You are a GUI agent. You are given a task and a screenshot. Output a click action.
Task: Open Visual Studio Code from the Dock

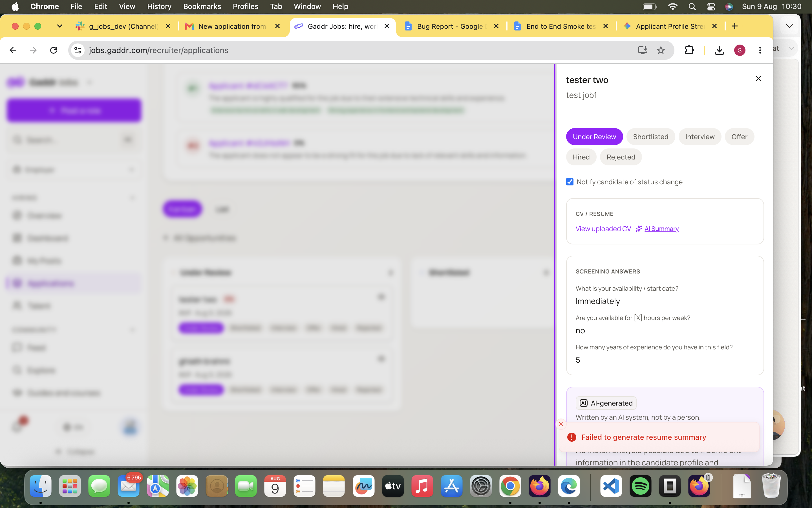611,486
